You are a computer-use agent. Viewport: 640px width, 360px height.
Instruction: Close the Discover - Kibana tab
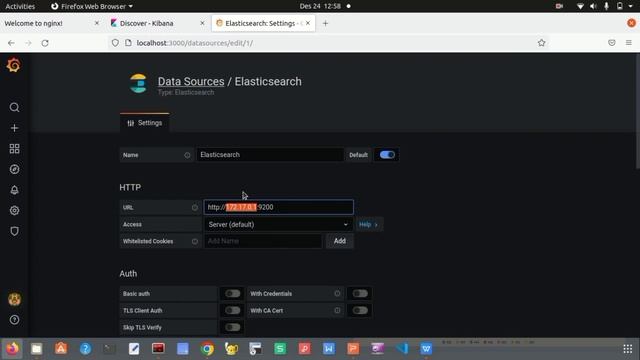202,23
